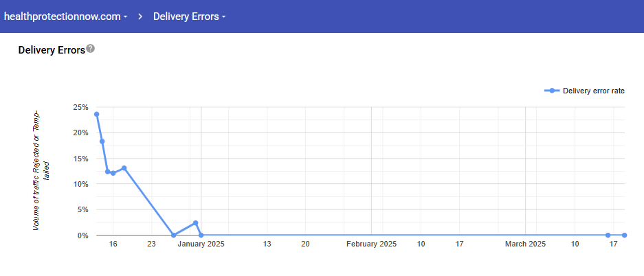
Task: Select the data point near 18%
Action: (x=102, y=141)
